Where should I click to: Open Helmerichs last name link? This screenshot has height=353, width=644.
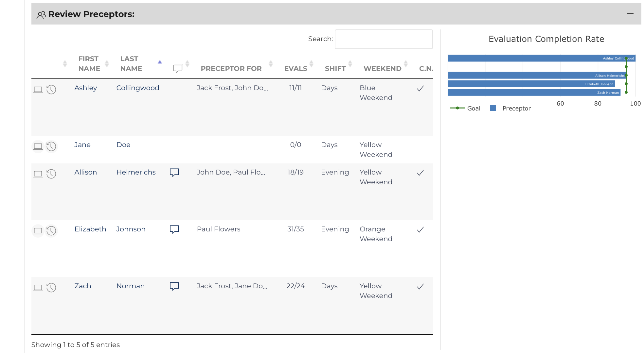[x=136, y=172]
